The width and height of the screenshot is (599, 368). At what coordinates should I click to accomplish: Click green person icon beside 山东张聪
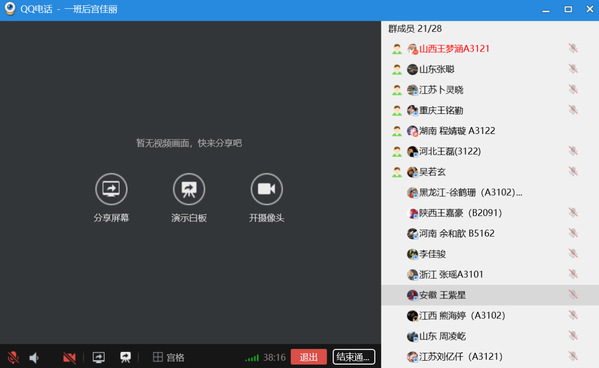tap(397, 69)
